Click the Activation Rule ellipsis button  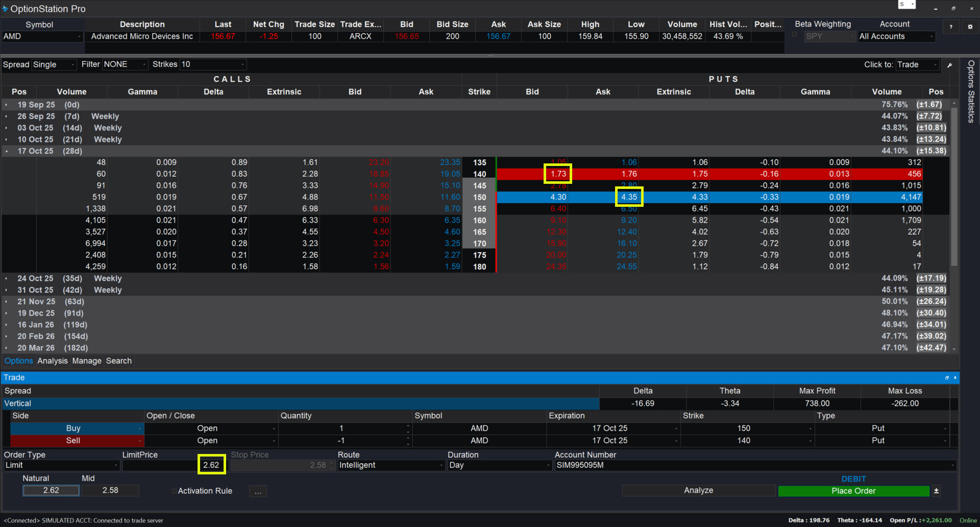click(x=258, y=491)
